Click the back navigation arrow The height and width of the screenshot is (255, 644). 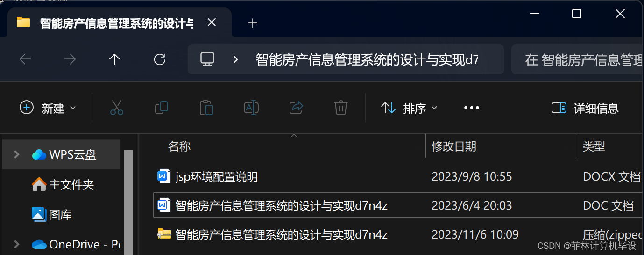point(25,59)
